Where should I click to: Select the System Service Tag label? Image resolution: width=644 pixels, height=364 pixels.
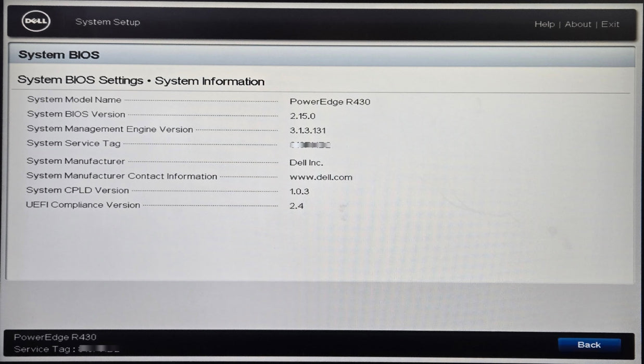tap(73, 144)
